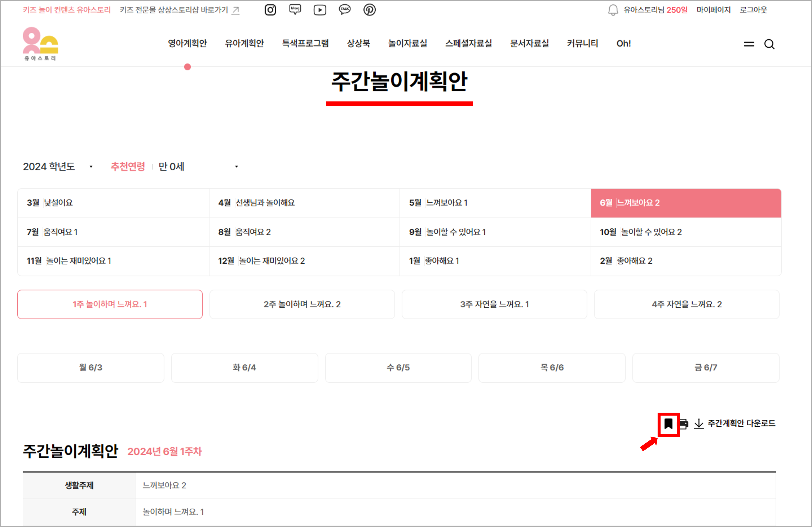Choose the 월 6/3 day button

[x=91, y=368]
